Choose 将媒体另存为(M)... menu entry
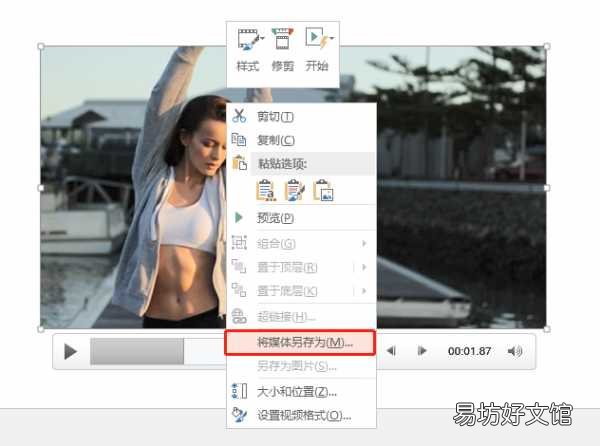The height and width of the screenshot is (446, 600). coord(300,342)
